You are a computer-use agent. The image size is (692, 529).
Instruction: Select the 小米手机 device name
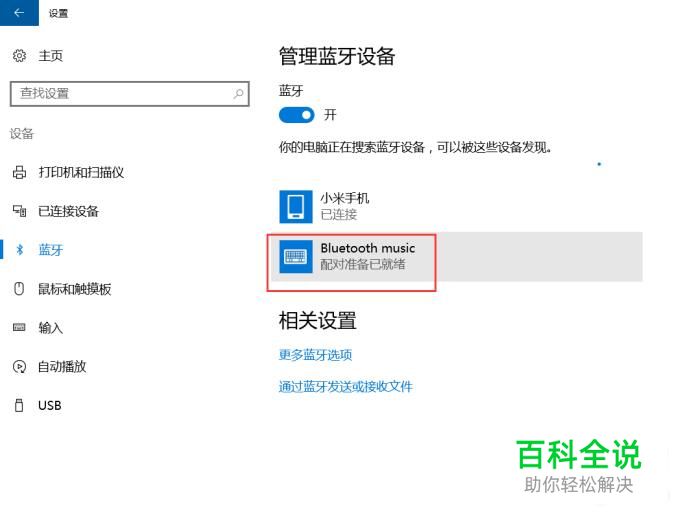tap(345, 198)
